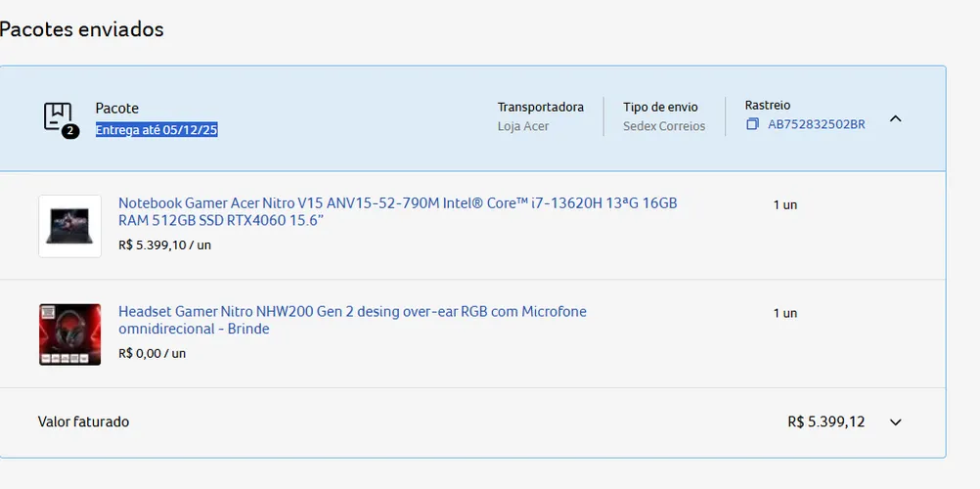Expand the Valor faturado chevron
980x489 pixels.
click(896, 422)
